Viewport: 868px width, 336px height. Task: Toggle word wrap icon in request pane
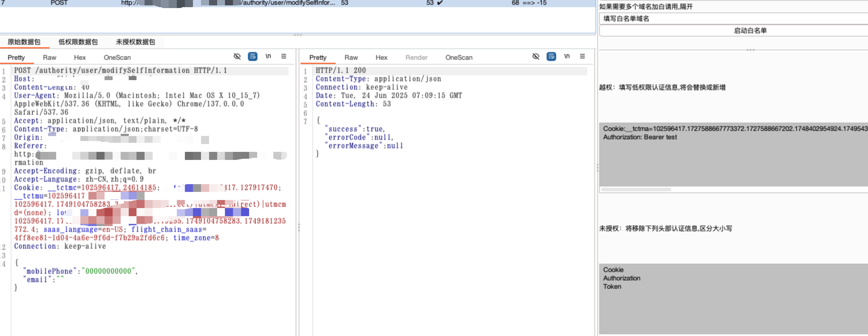tap(252, 56)
